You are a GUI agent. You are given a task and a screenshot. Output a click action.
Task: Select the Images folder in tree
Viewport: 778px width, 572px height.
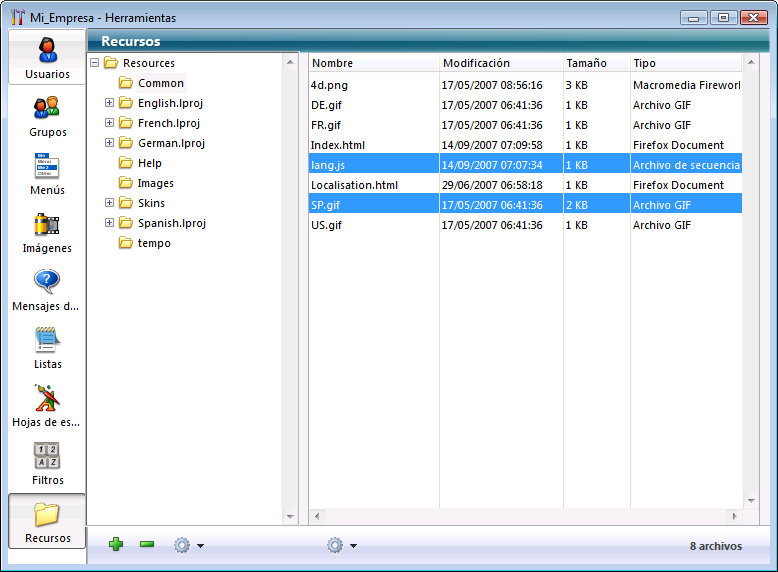point(155,183)
